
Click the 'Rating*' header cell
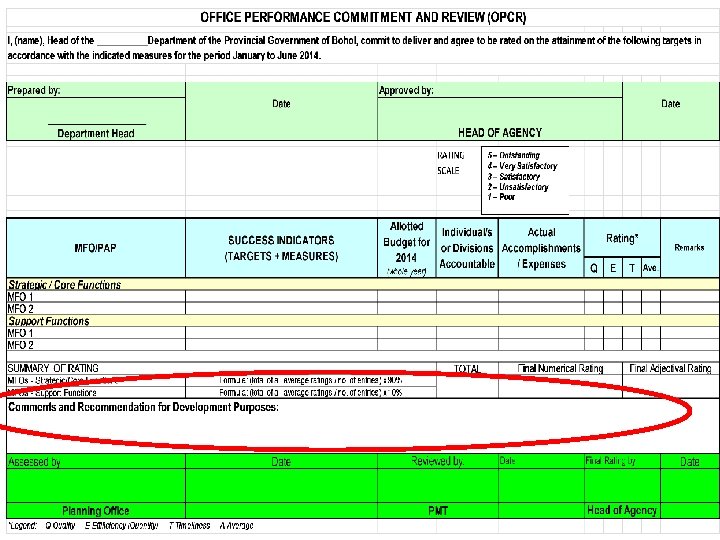pos(622,238)
